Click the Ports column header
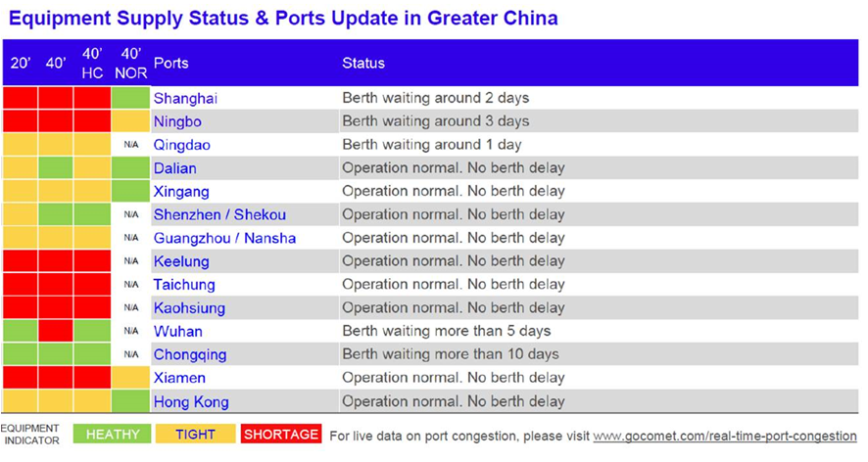Screen dimensions: 868x462 click(x=171, y=63)
